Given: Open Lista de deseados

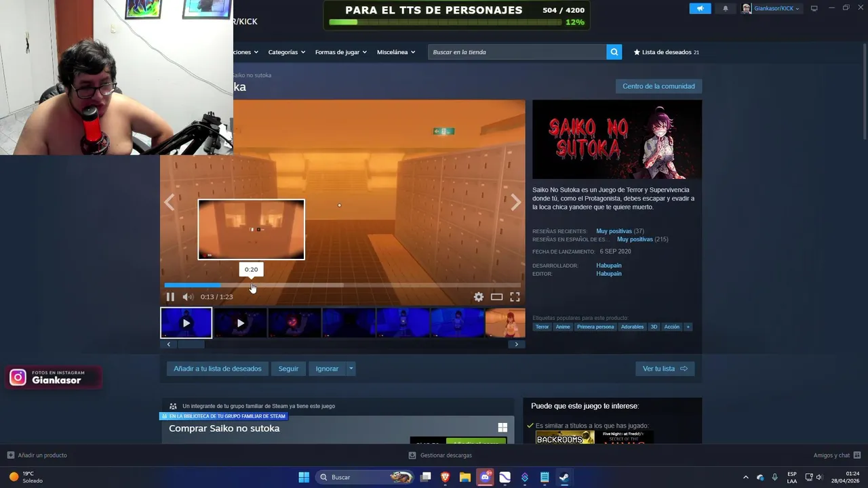Looking at the screenshot, I should (666, 52).
